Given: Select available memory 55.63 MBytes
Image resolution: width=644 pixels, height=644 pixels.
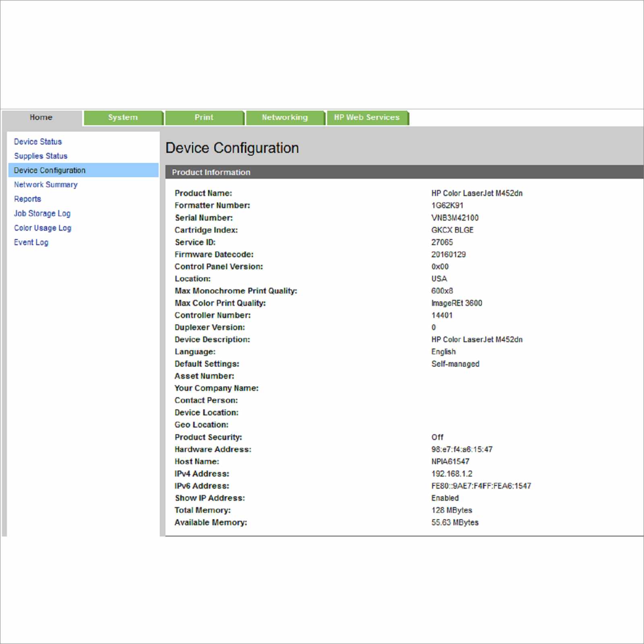Looking at the screenshot, I should (455, 522).
